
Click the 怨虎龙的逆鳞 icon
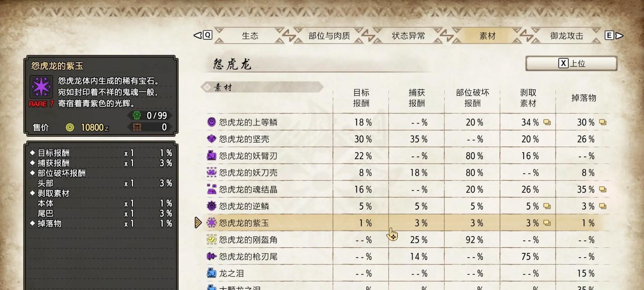211,206
